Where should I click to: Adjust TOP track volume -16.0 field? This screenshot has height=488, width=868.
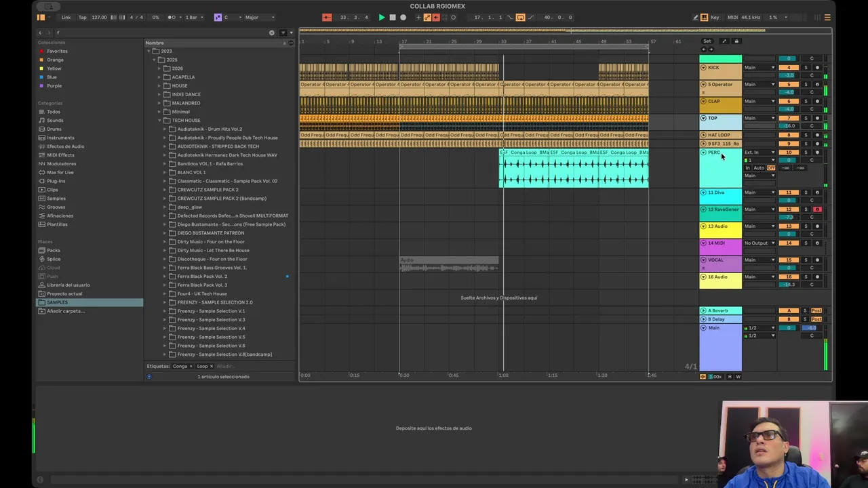(789, 126)
